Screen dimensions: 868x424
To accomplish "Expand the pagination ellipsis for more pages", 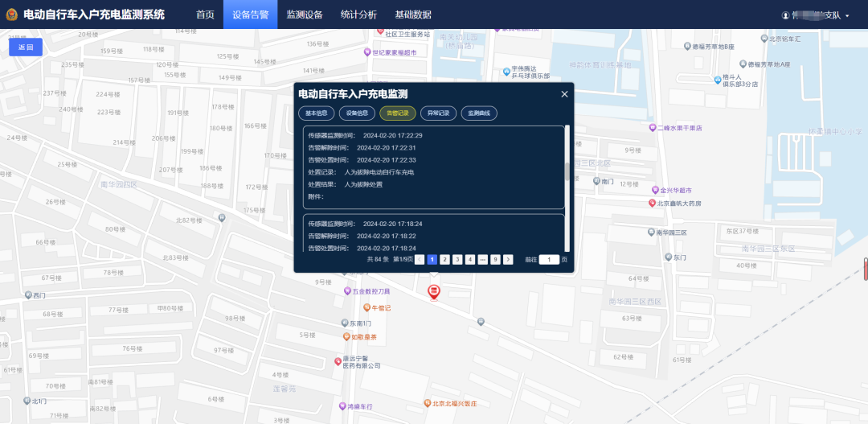I will pos(482,259).
